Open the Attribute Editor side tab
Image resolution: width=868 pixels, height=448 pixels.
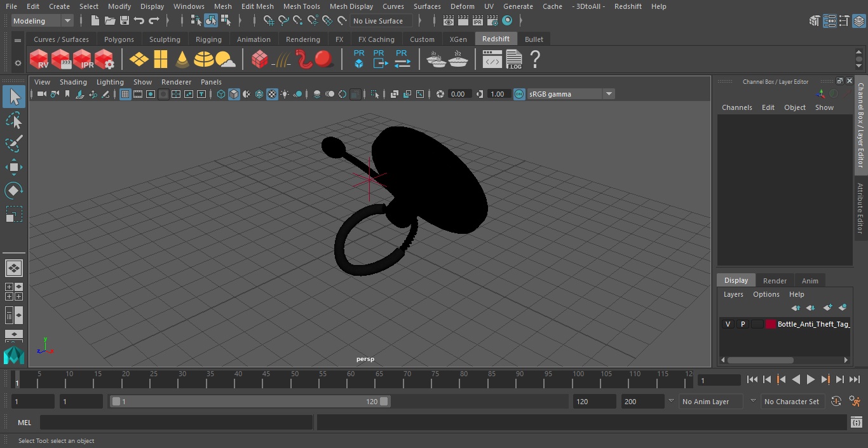(860, 207)
